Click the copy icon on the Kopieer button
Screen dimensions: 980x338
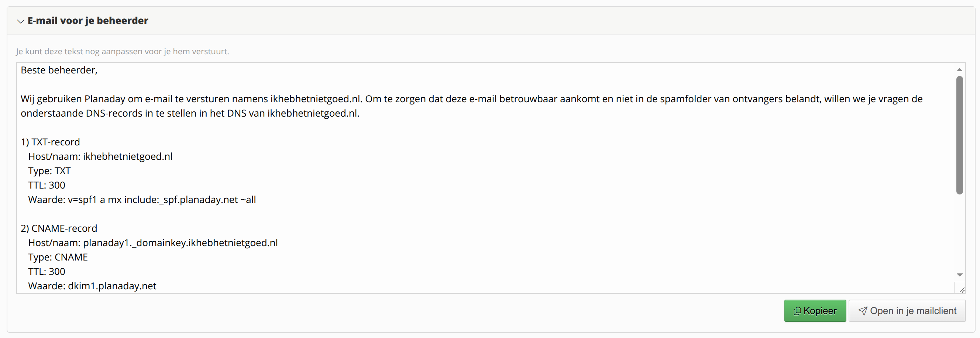(797, 311)
